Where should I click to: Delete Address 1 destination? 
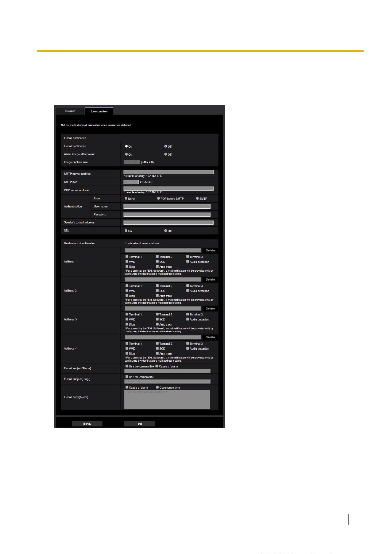[210, 250]
